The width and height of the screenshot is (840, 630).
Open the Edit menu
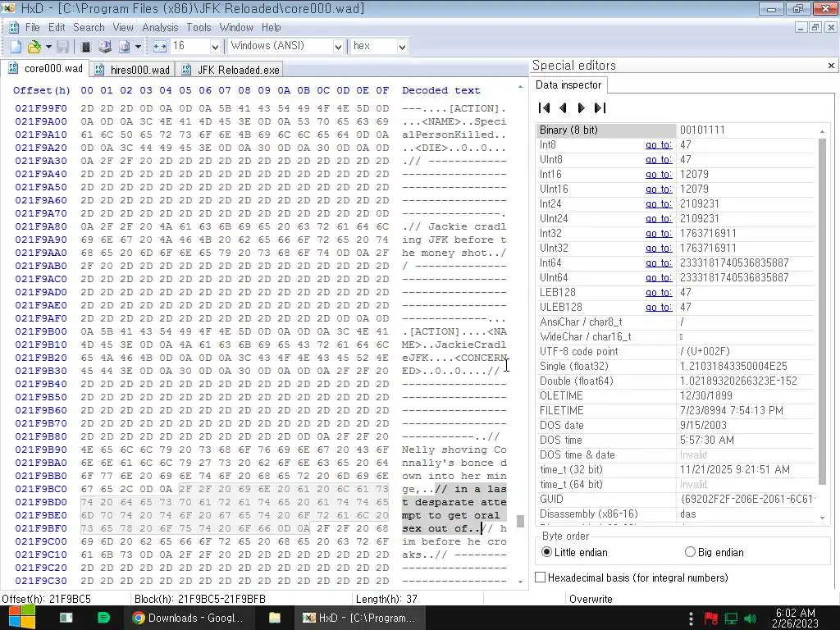click(57, 27)
